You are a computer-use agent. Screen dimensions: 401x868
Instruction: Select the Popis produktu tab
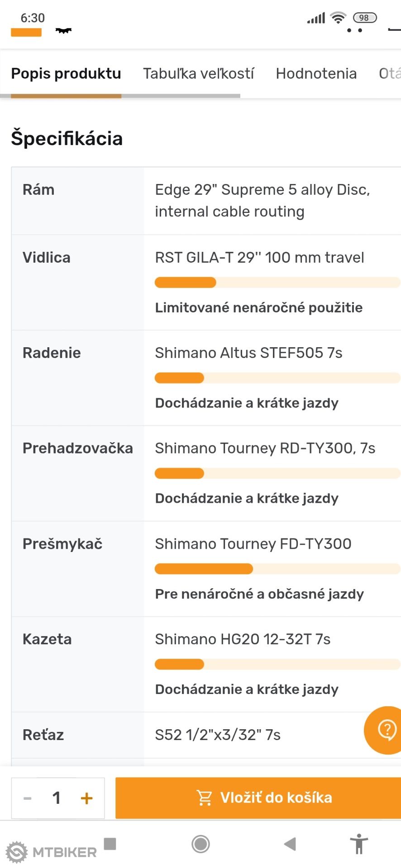coord(66,73)
